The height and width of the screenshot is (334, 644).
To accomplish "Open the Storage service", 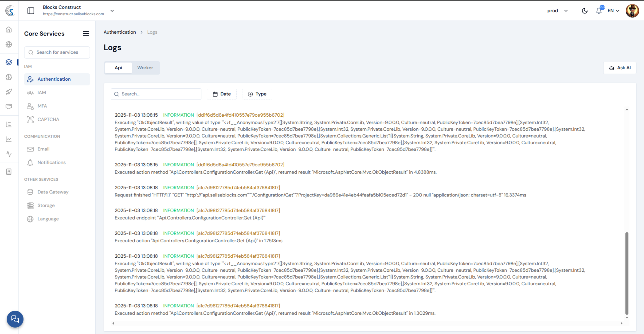I will pos(46,205).
